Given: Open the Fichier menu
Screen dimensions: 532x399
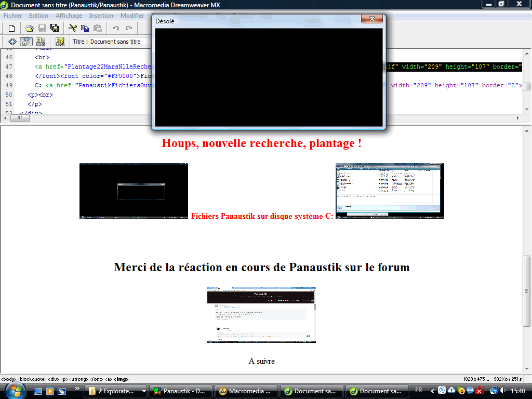Looking at the screenshot, I should click(13, 16).
